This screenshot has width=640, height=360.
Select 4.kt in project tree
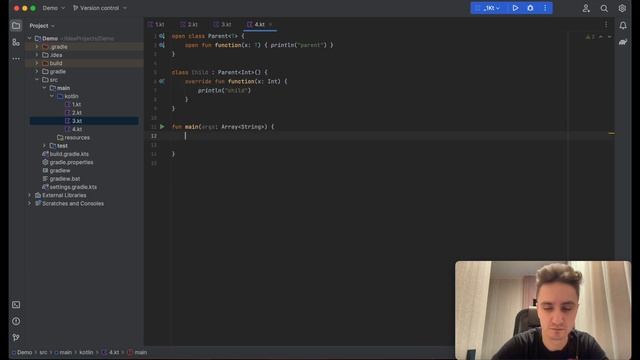coord(76,129)
